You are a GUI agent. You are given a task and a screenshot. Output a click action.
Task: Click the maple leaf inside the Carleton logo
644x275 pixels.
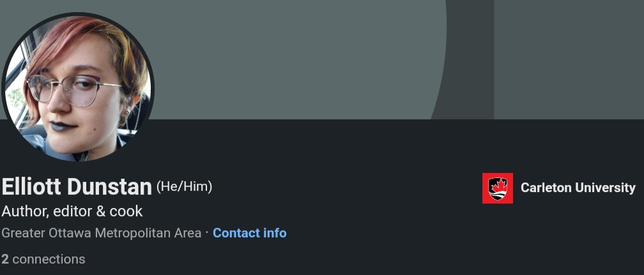click(498, 186)
